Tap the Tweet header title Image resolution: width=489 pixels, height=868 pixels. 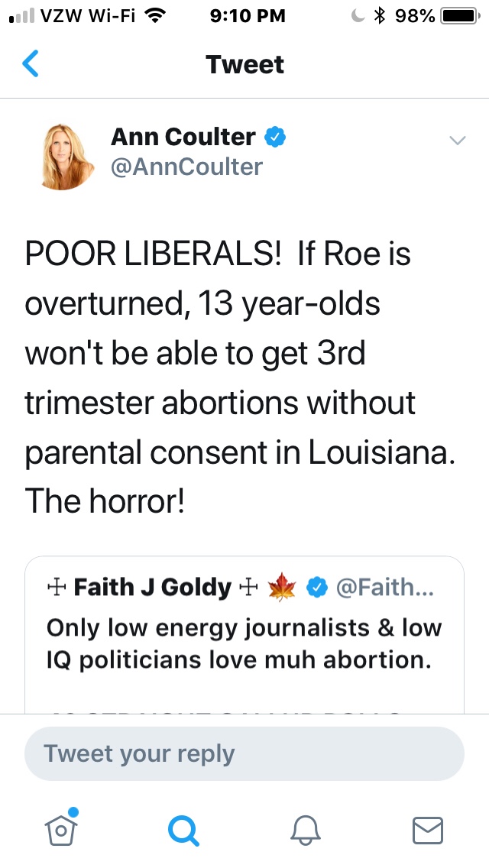pyautogui.click(x=244, y=64)
